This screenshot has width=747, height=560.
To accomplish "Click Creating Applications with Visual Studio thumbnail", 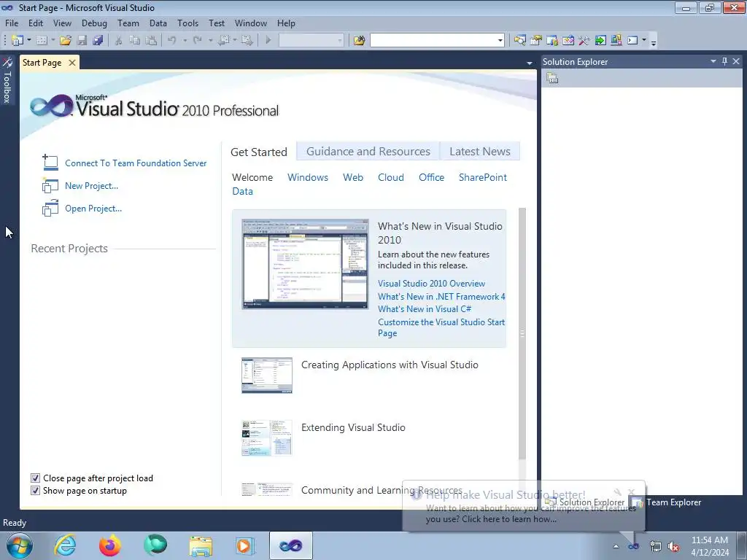I will tap(267, 376).
